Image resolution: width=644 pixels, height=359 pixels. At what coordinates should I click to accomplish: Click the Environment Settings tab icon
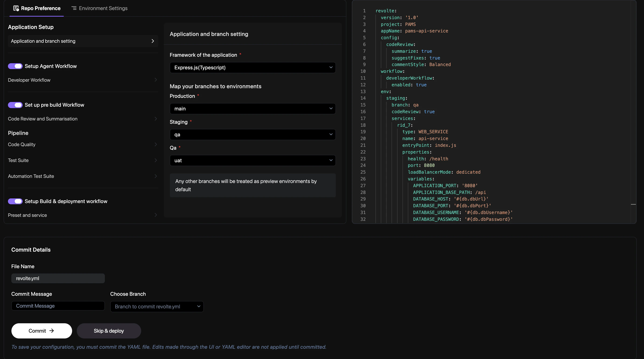coord(74,8)
